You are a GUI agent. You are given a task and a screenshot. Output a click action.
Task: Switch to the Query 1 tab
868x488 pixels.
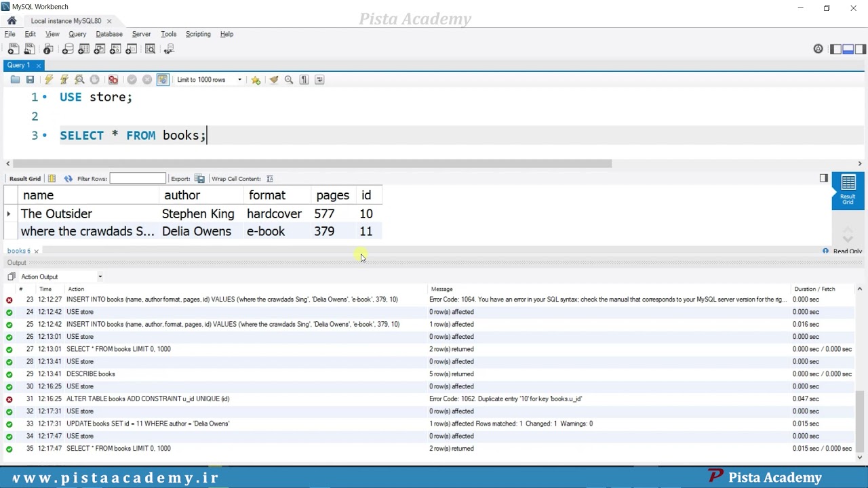19,65
